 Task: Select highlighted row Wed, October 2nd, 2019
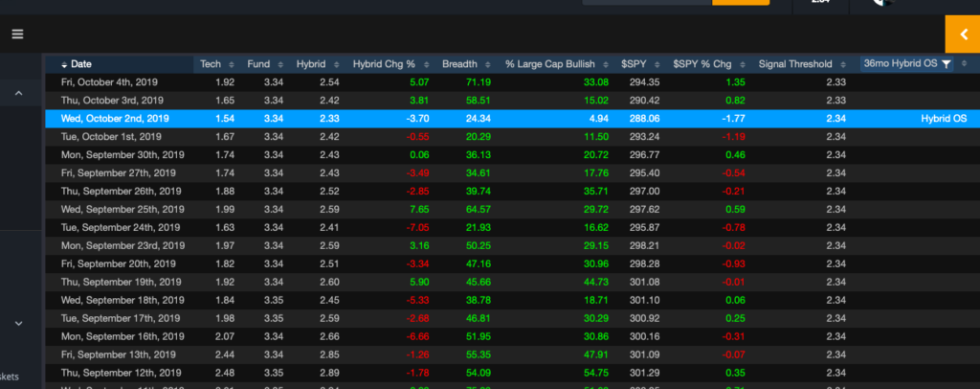(x=512, y=118)
